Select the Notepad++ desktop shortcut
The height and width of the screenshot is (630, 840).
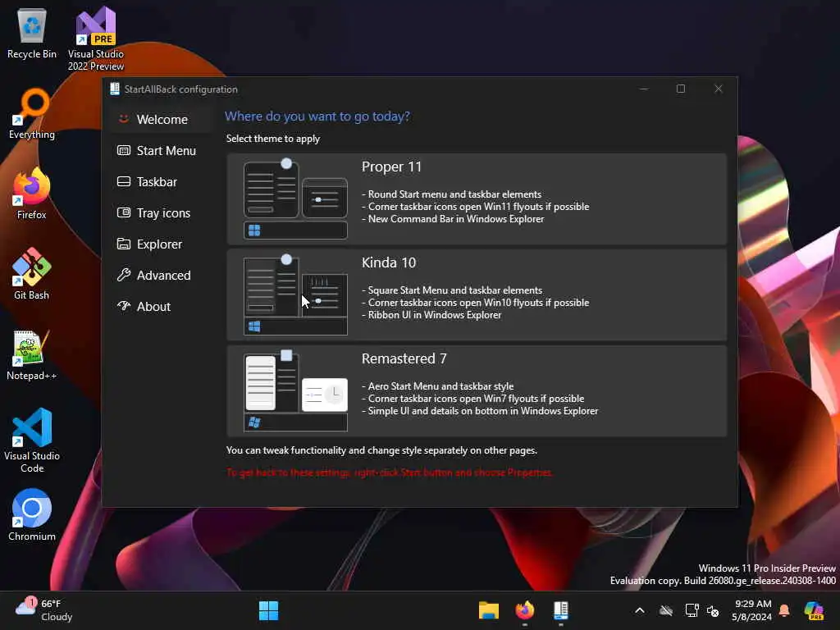point(32,354)
